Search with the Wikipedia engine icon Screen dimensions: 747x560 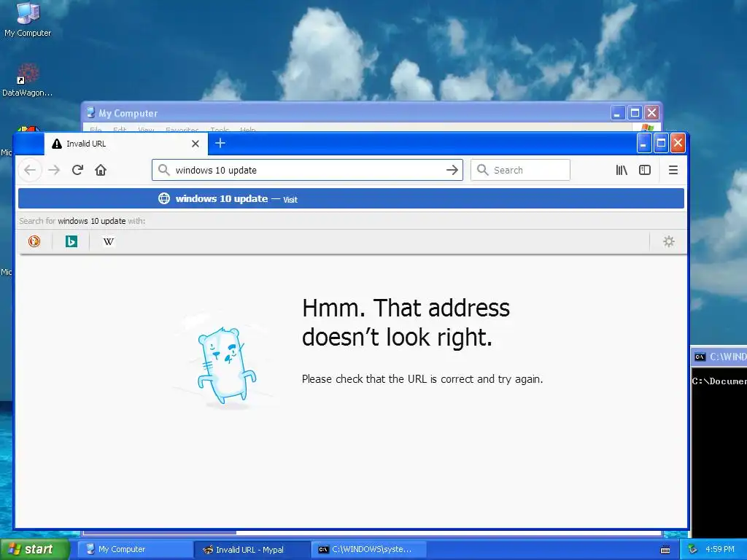[x=109, y=241]
